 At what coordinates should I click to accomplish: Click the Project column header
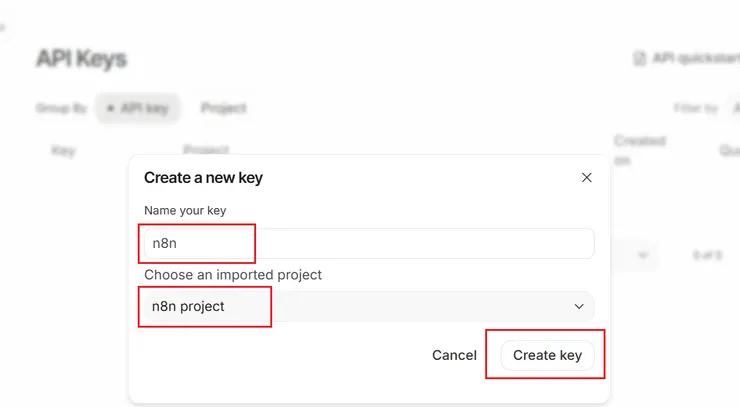coord(206,150)
